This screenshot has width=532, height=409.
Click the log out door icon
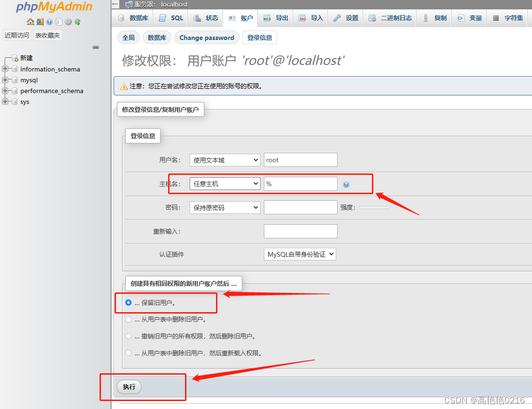click(x=40, y=22)
